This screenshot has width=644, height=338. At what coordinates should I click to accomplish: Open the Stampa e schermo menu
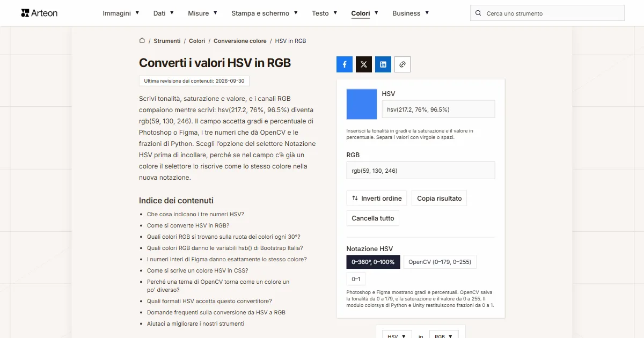pyautogui.click(x=265, y=13)
